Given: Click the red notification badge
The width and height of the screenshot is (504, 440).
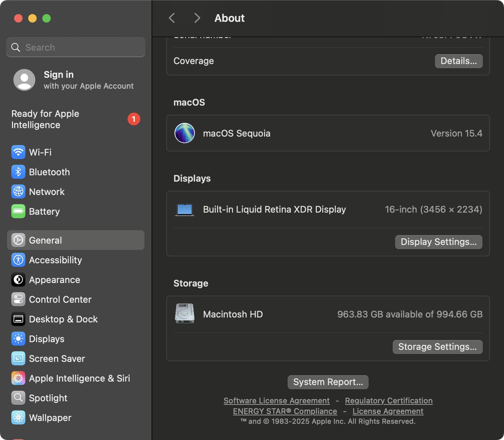Looking at the screenshot, I should (134, 119).
